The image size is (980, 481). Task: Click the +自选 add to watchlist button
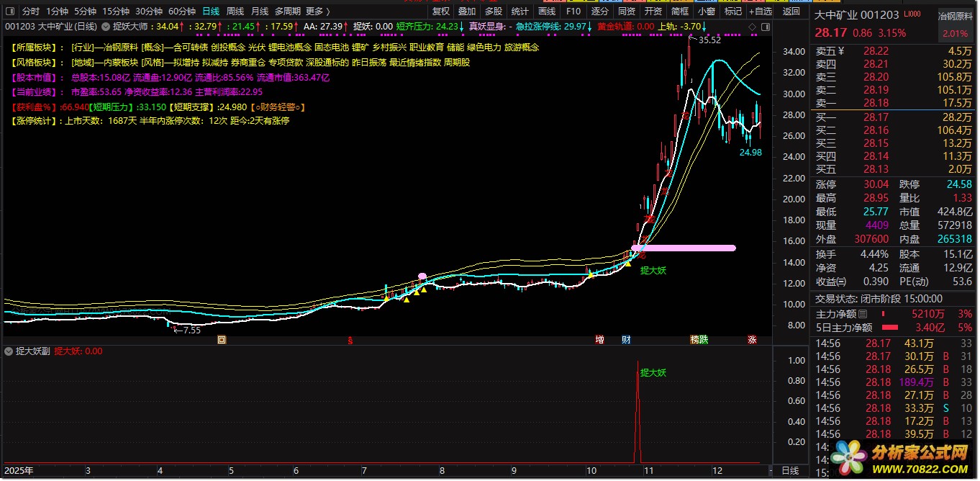coord(760,12)
